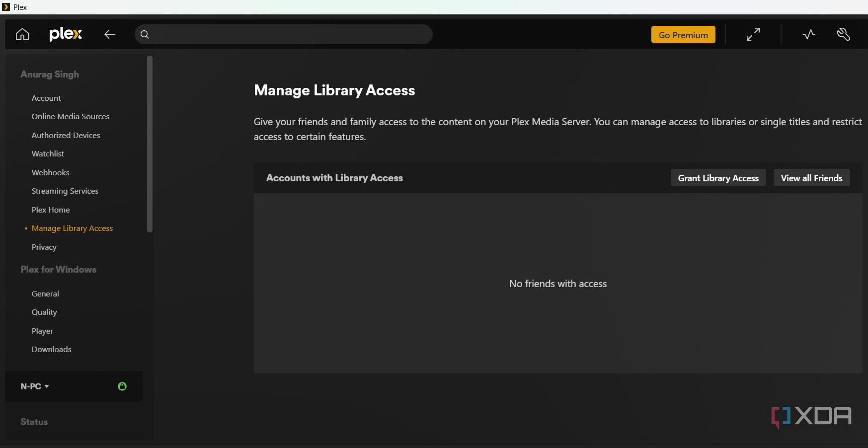The image size is (868, 448).
Task: Go to the Plex home icon
Action: [x=22, y=34]
